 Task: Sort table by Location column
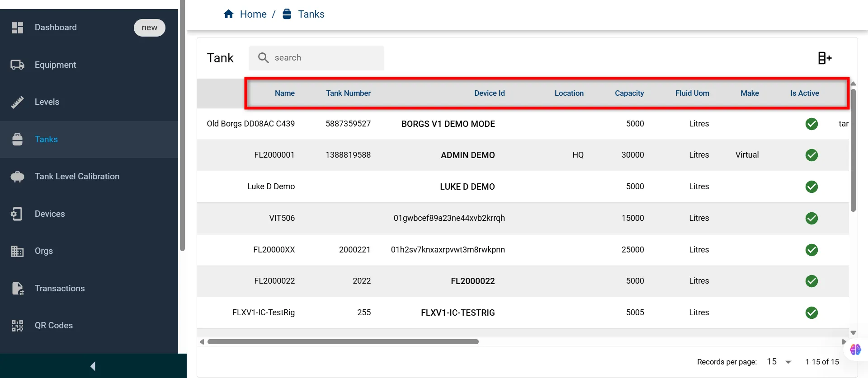[569, 93]
